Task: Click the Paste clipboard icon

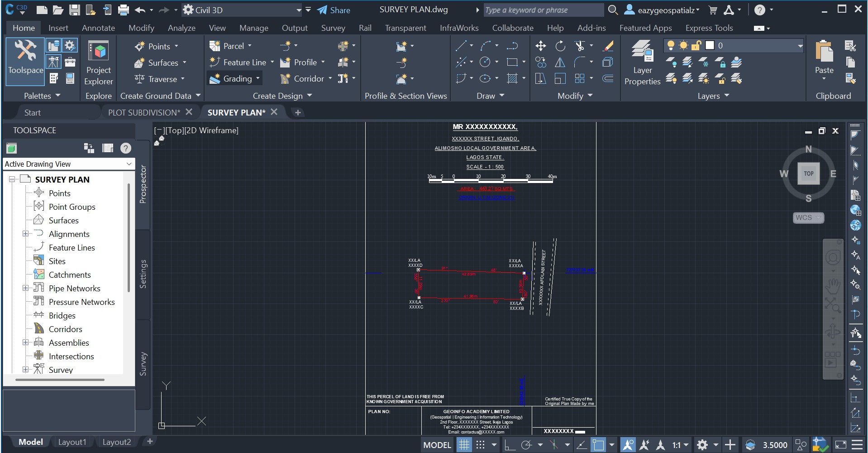Action: click(824, 51)
